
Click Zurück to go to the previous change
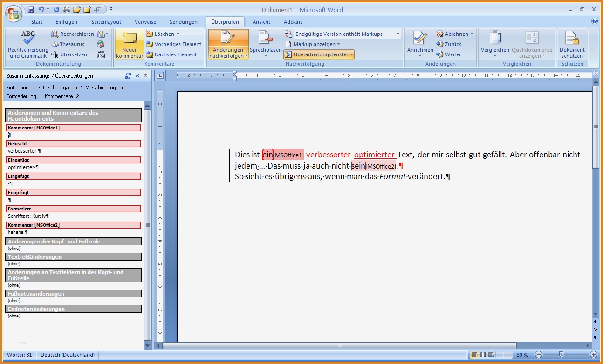(x=449, y=44)
